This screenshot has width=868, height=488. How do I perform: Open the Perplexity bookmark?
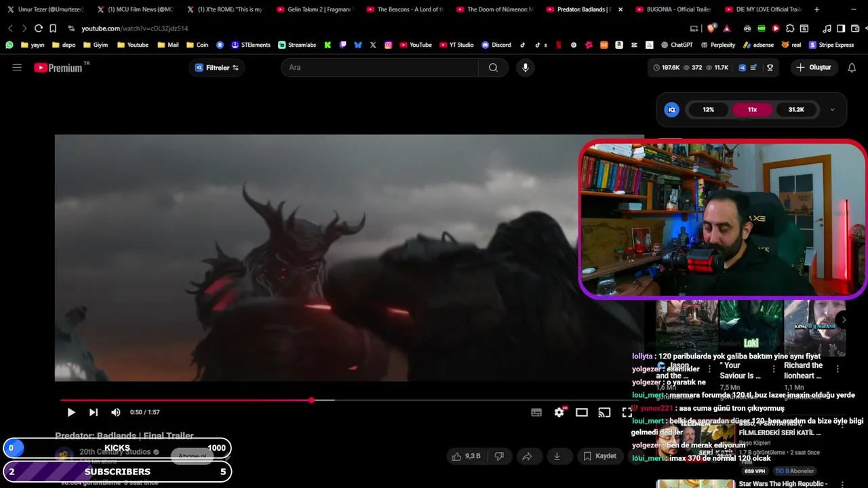(717, 45)
